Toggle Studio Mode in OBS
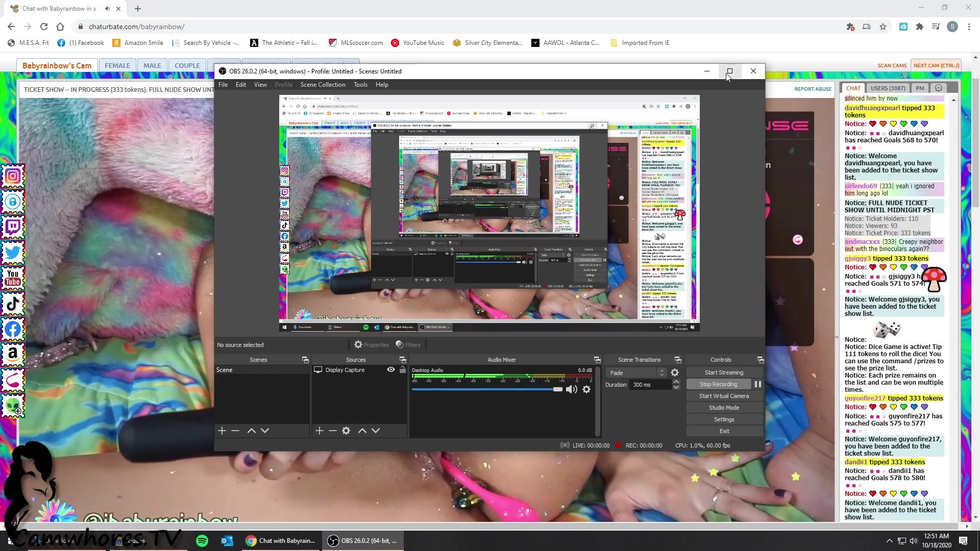 pyautogui.click(x=724, y=408)
